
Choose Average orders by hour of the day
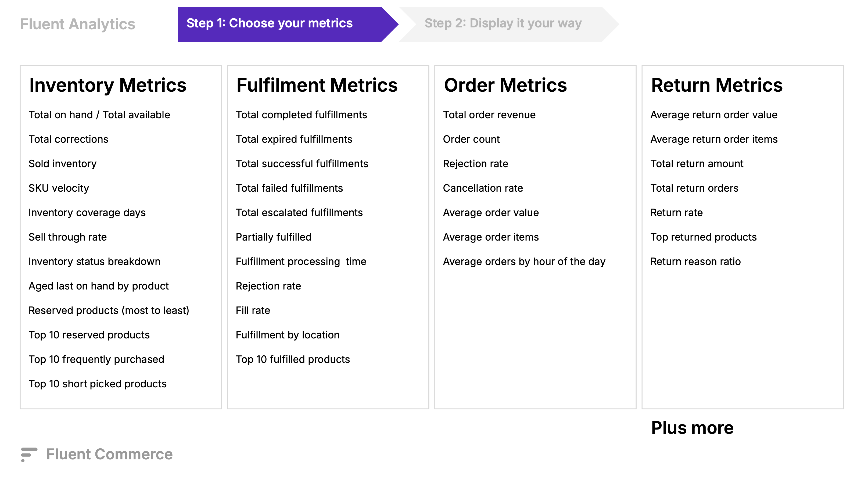pos(524,262)
